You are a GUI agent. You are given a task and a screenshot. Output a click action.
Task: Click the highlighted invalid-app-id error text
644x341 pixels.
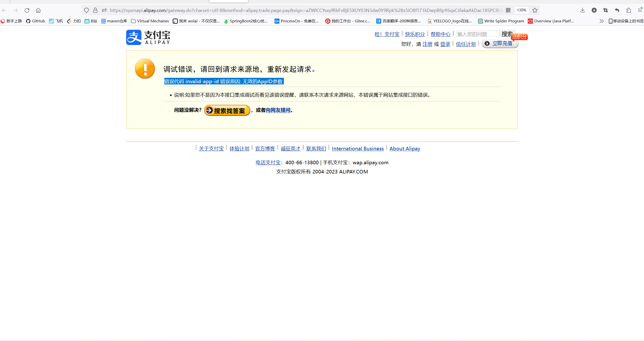(x=224, y=81)
